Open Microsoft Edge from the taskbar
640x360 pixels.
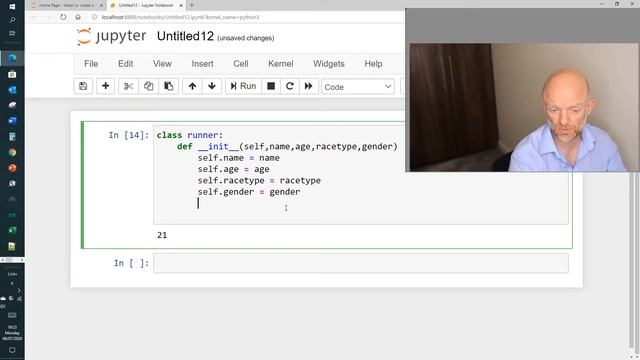pos(12,58)
